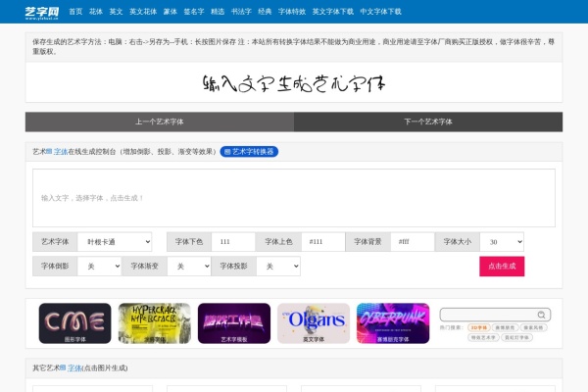
Task: Click the pink 点击生成 button
Action: click(502, 267)
